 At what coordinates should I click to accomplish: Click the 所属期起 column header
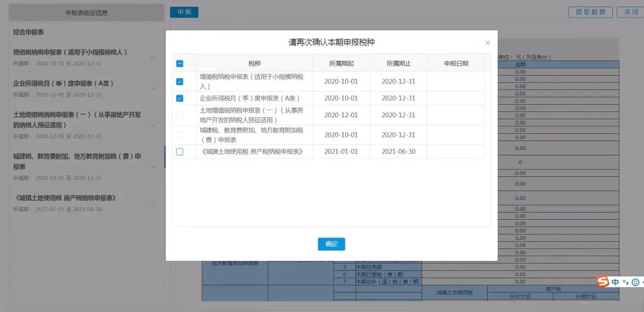(x=341, y=64)
